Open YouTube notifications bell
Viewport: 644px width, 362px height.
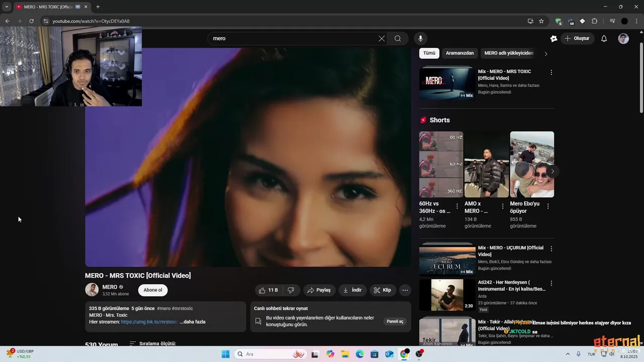coord(604,38)
